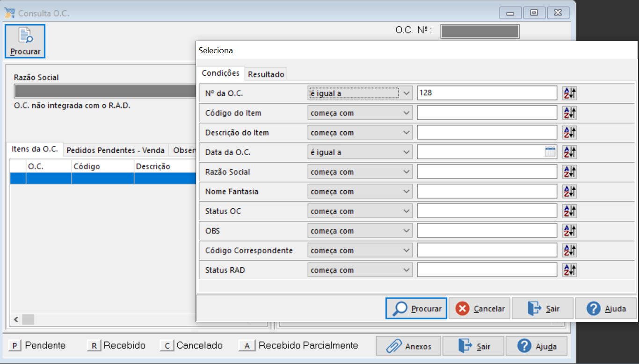Viewport: 639px width, 364px height.
Task: Minimize the Consulta O.C. window
Action: pos(510,13)
